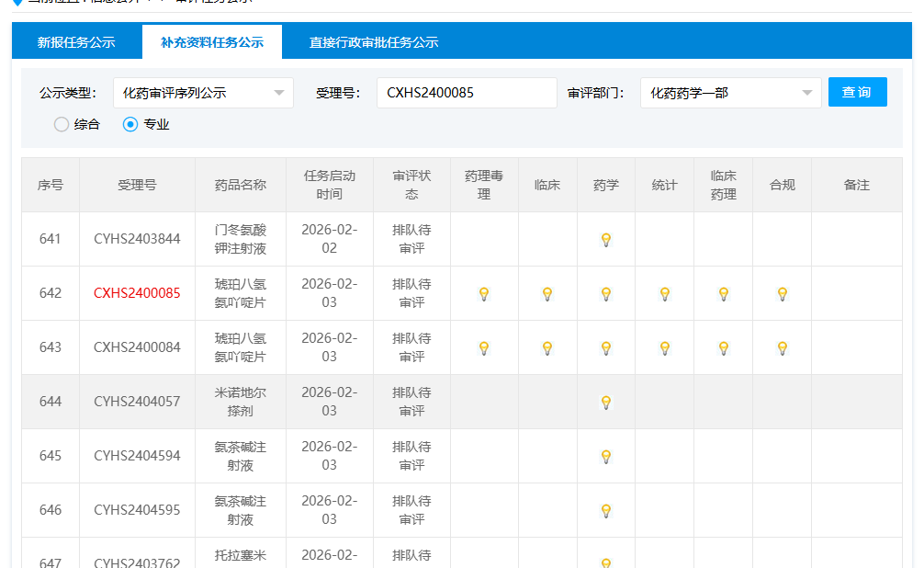Click 统计 column header
The height and width of the screenshot is (568, 924).
click(665, 186)
